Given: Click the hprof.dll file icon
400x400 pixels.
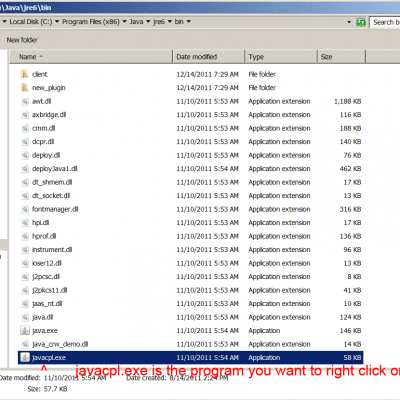Looking at the screenshot, I should 25,236.
